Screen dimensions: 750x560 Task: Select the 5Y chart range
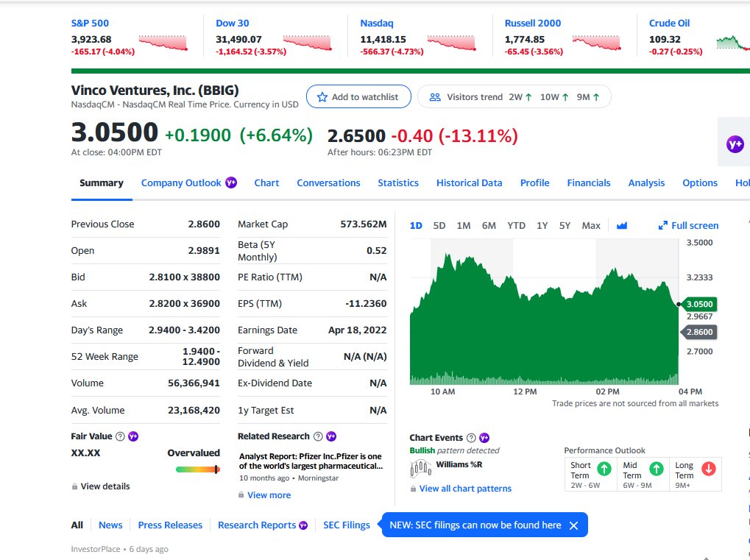[x=565, y=225]
